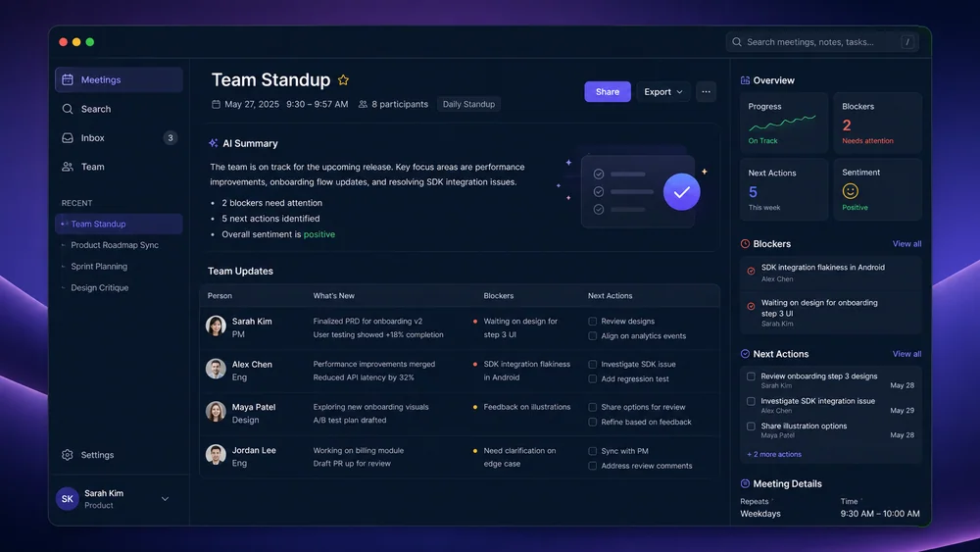
Task: Click the 8 participants icon
Action: tap(363, 104)
